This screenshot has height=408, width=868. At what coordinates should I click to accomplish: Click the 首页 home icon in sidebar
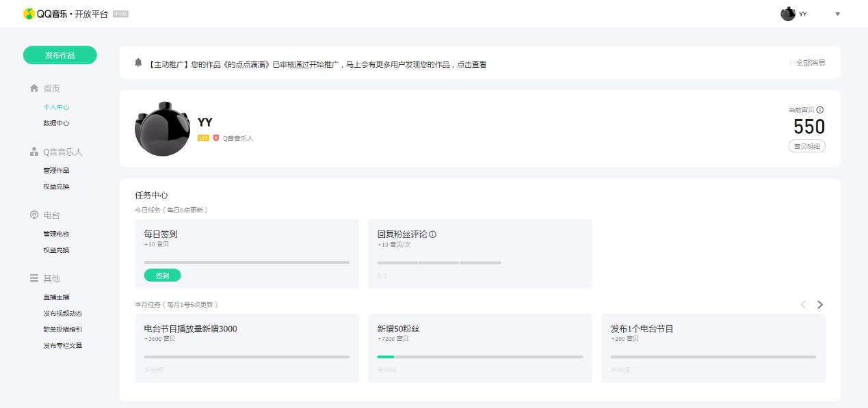(34, 88)
